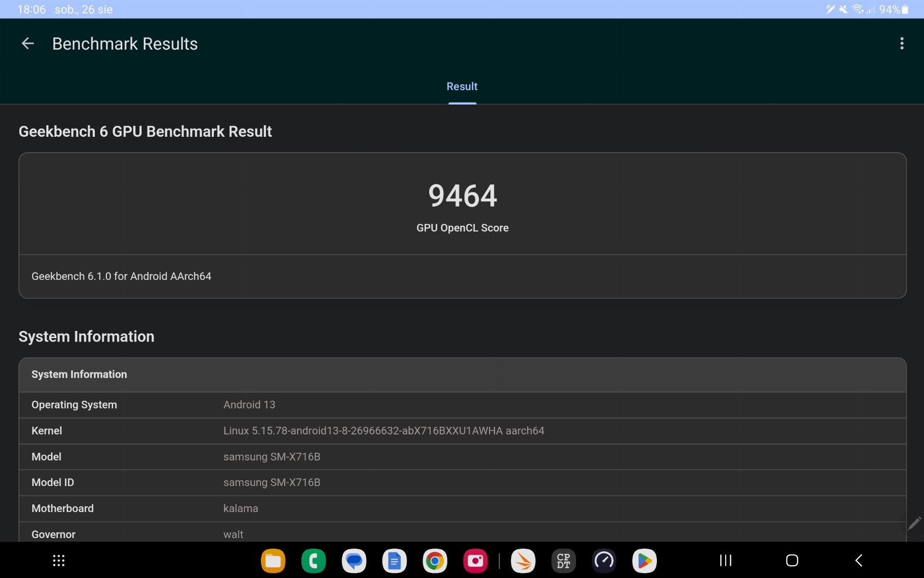Select the 9464 score value
The width and height of the screenshot is (924, 578).
[x=462, y=196]
